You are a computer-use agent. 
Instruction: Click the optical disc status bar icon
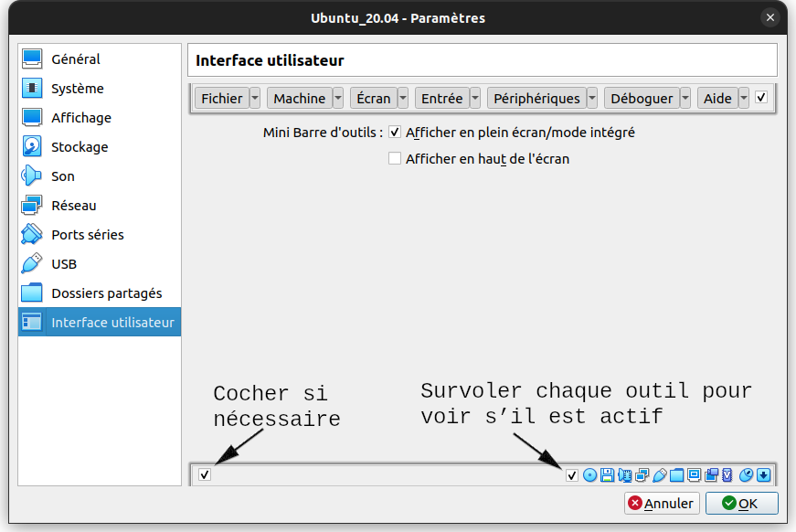(x=589, y=474)
